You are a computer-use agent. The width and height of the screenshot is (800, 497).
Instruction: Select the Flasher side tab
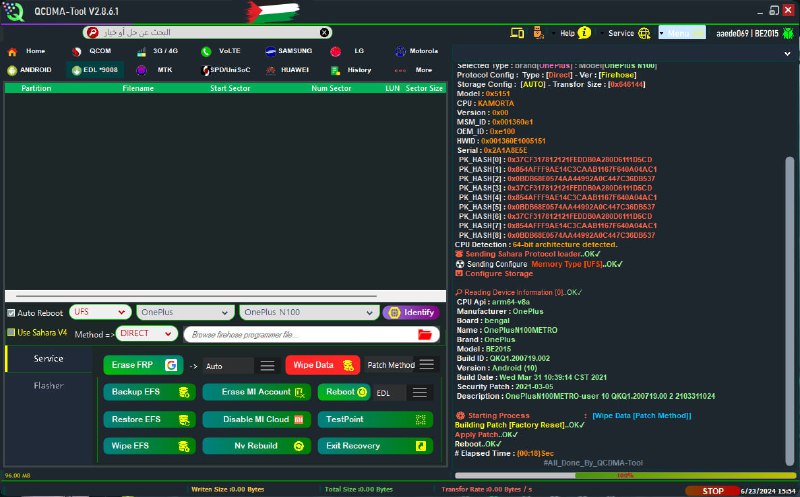[x=48, y=386]
